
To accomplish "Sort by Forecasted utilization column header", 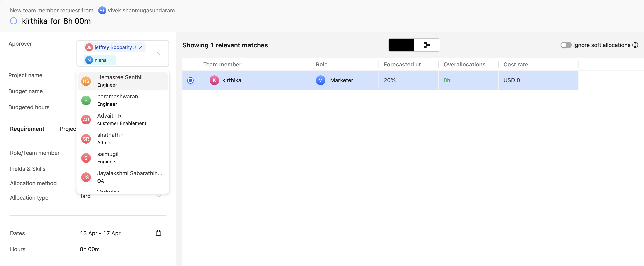I will coord(404,65).
